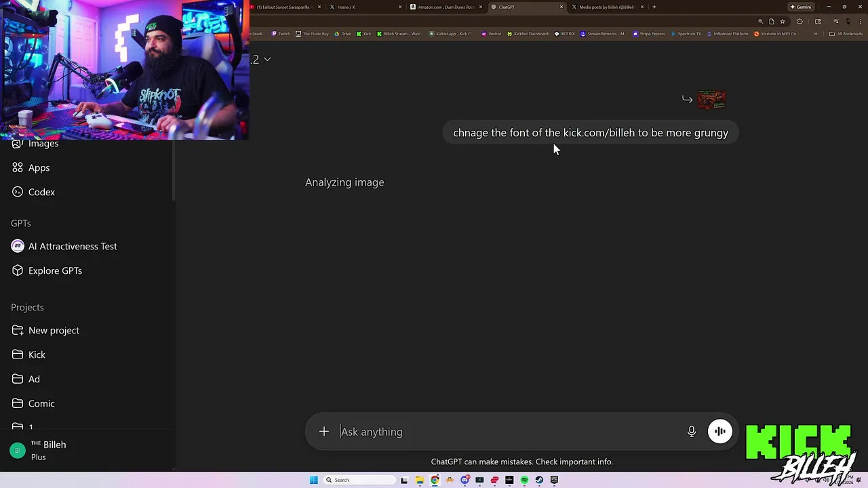Open the Kick bookmark
Image resolution: width=868 pixels, height=488 pixels.
[x=364, y=34]
